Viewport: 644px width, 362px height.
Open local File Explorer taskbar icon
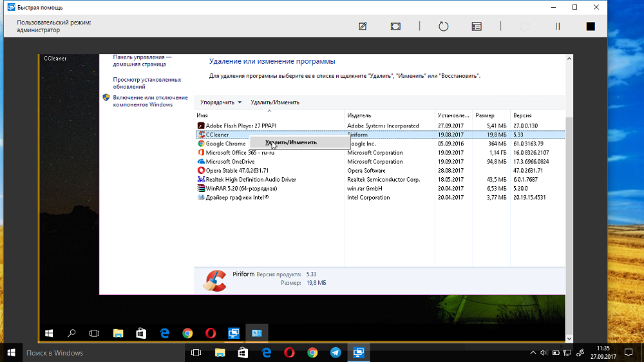click(x=220, y=353)
